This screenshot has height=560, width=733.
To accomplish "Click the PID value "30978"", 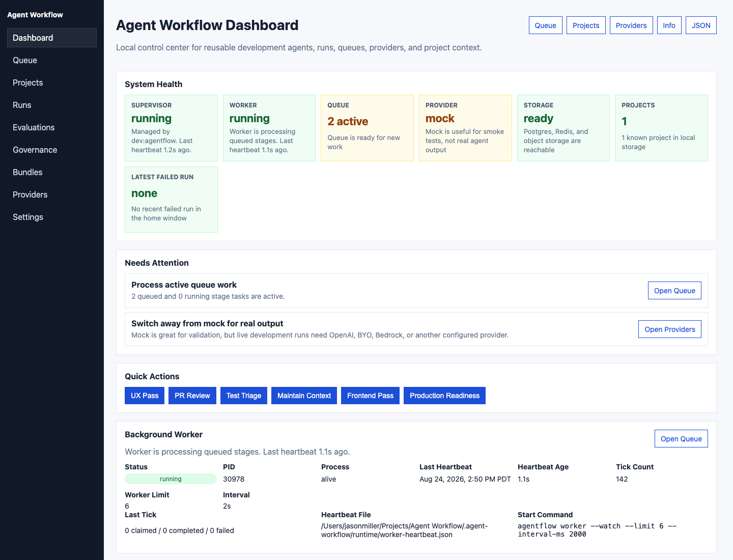I will click(234, 479).
